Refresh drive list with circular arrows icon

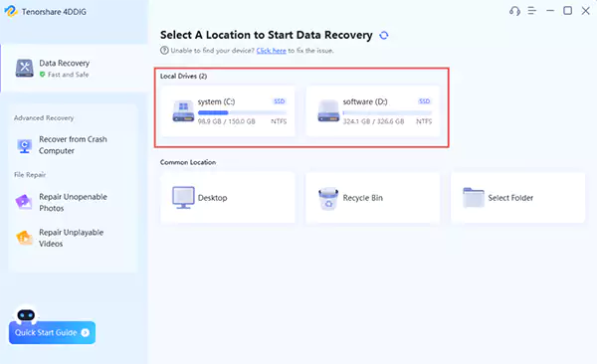pyautogui.click(x=384, y=36)
